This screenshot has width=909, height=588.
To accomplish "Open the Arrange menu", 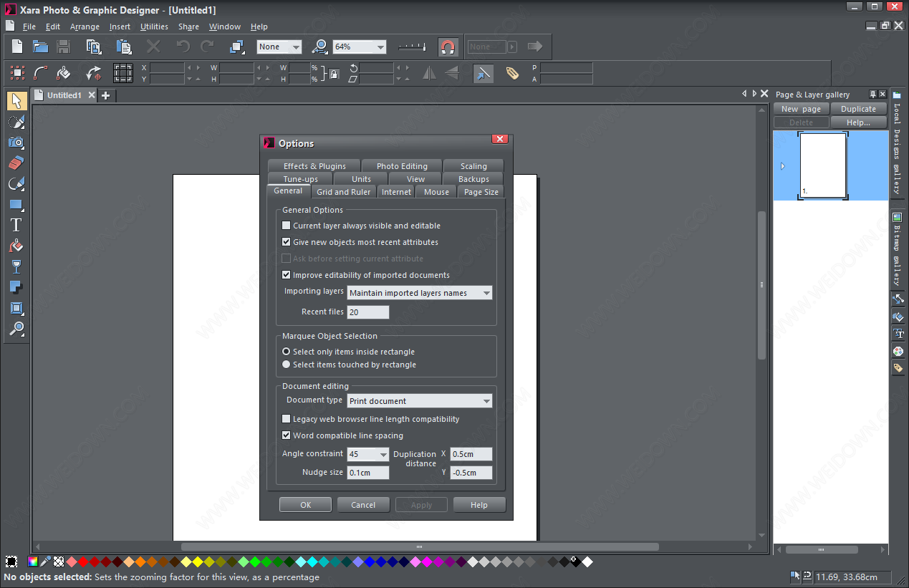I will pyautogui.click(x=85, y=26).
